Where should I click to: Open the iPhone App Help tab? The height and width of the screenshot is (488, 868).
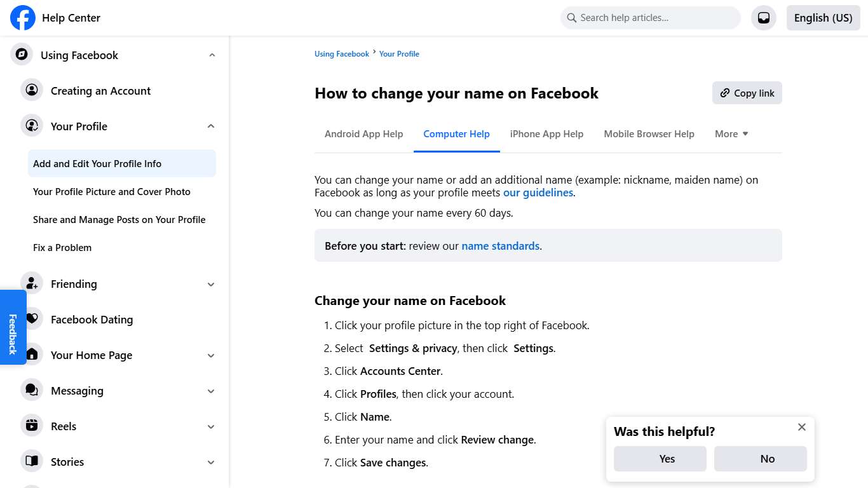[546, 133]
